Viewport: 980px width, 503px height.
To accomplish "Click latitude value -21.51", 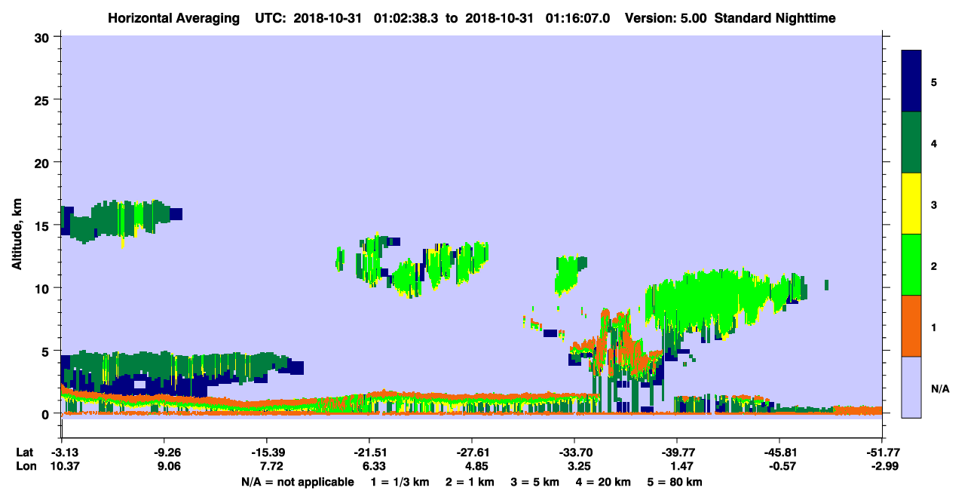I will pos(369,452).
